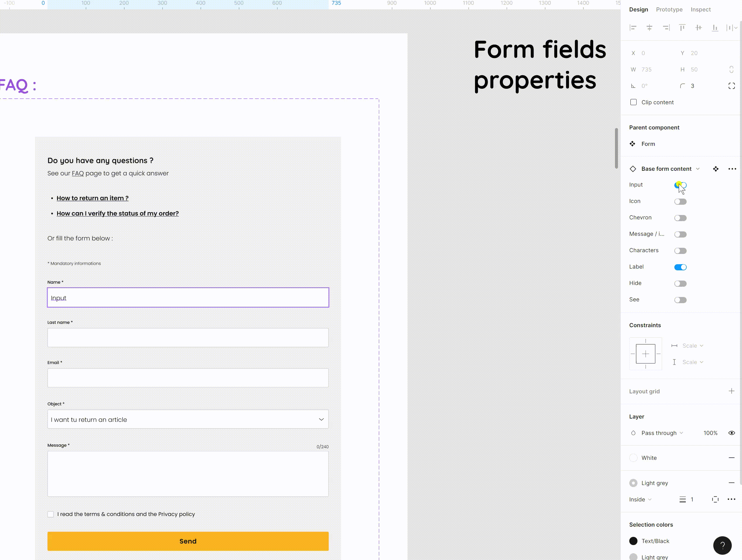Click the yellow Send button

tap(188, 541)
